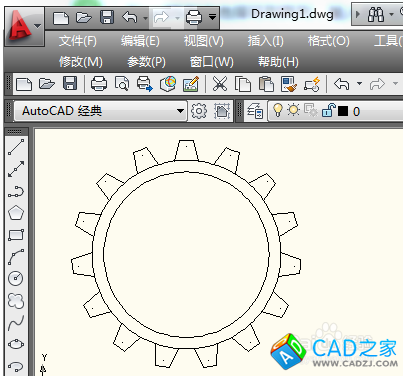Toggle layer 0 freeze sun icon
The width and height of the screenshot is (403, 376).
(294, 110)
